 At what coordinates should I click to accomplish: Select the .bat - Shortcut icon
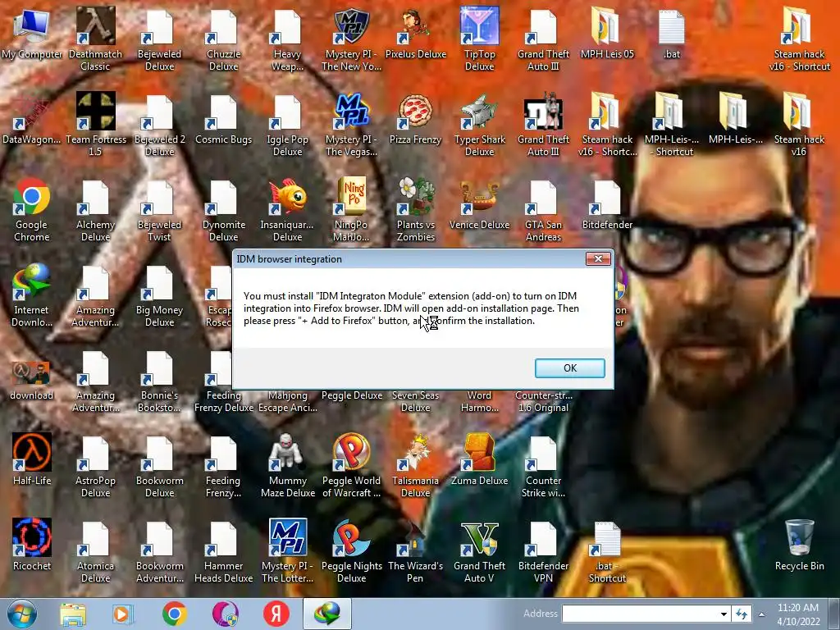pyautogui.click(x=607, y=550)
